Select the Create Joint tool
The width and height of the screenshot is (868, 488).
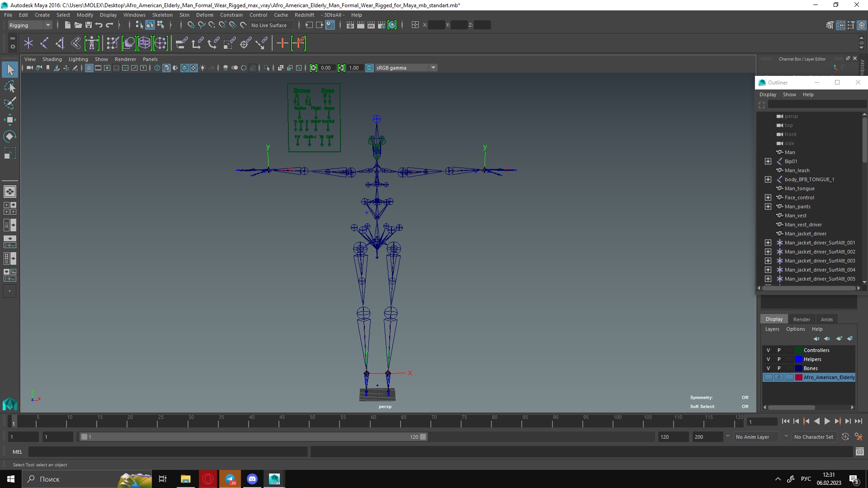pyautogui.click(x=44, y=43)
